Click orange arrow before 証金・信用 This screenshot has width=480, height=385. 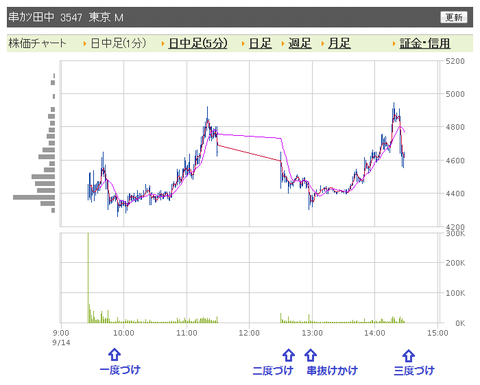[x=394, y=44]
